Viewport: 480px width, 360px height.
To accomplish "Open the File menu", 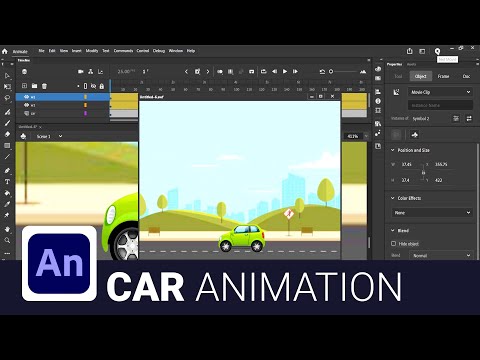I will [x=41, y=51].
